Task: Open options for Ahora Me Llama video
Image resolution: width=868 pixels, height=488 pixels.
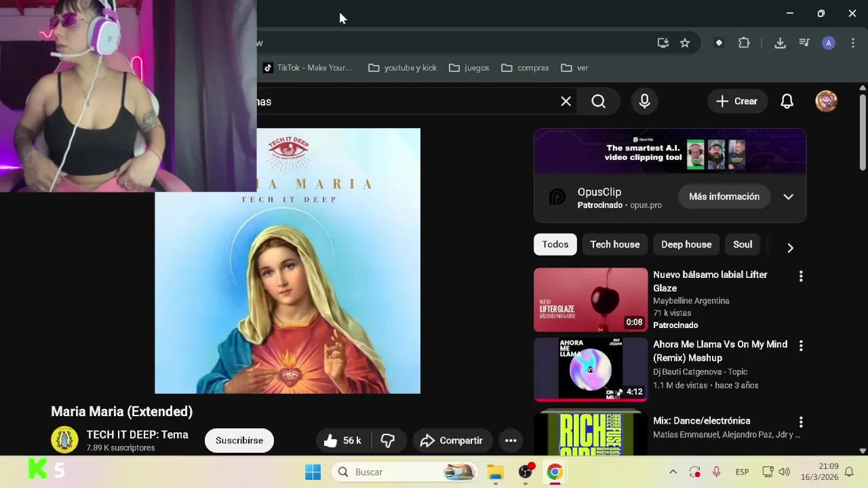Action: (801, 346)
